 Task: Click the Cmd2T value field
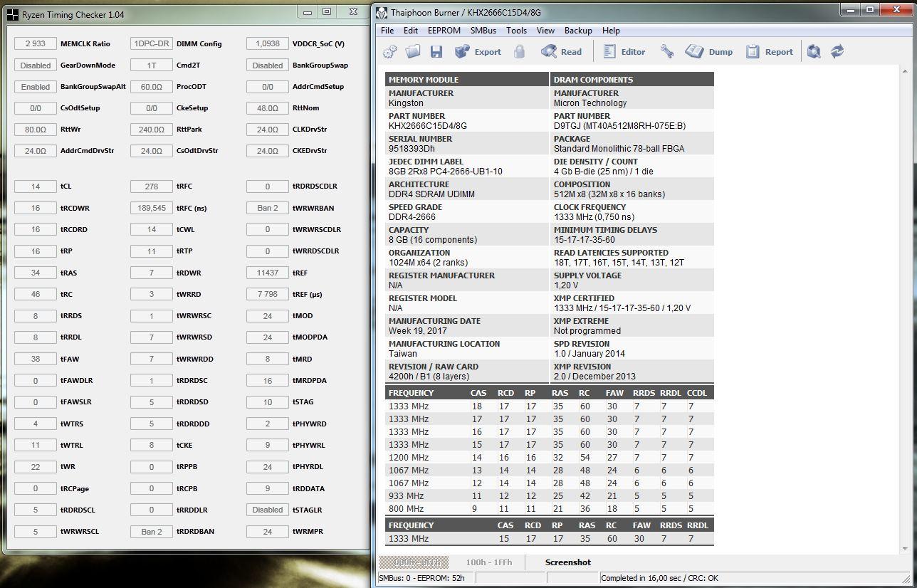152,65
